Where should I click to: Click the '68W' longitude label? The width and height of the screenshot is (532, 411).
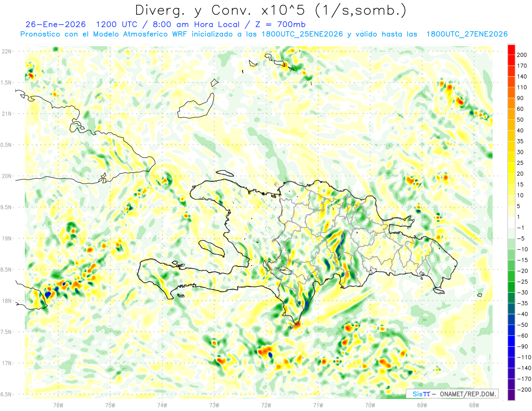tap(473, 405)
